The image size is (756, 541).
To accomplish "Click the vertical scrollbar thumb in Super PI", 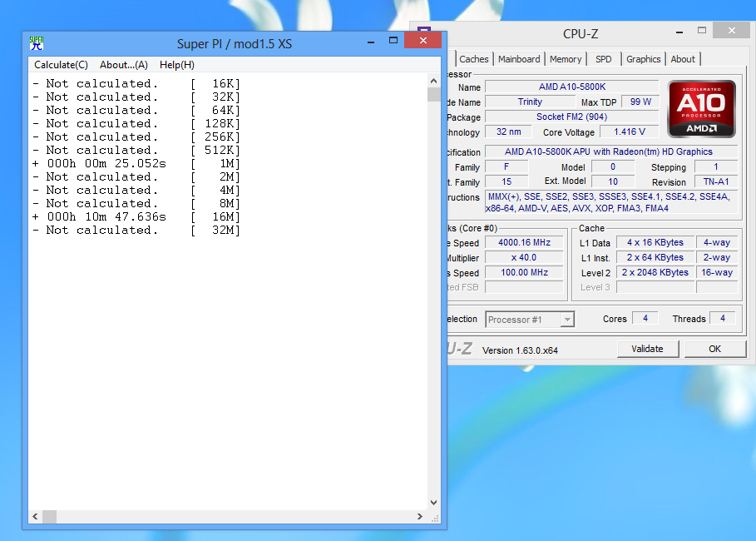I will (433, 94).
